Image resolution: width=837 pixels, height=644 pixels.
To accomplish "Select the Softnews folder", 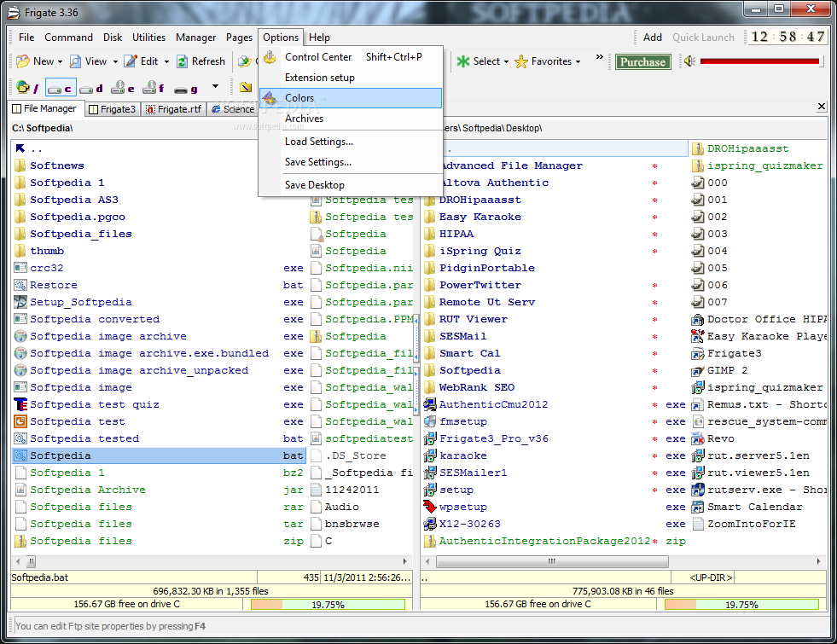I will (56, 165).
